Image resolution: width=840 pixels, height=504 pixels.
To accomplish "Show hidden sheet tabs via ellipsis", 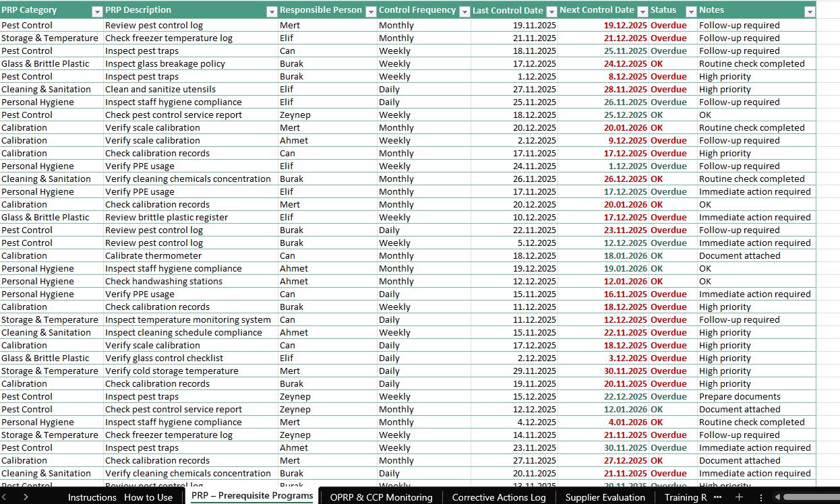I will point(717,497).
